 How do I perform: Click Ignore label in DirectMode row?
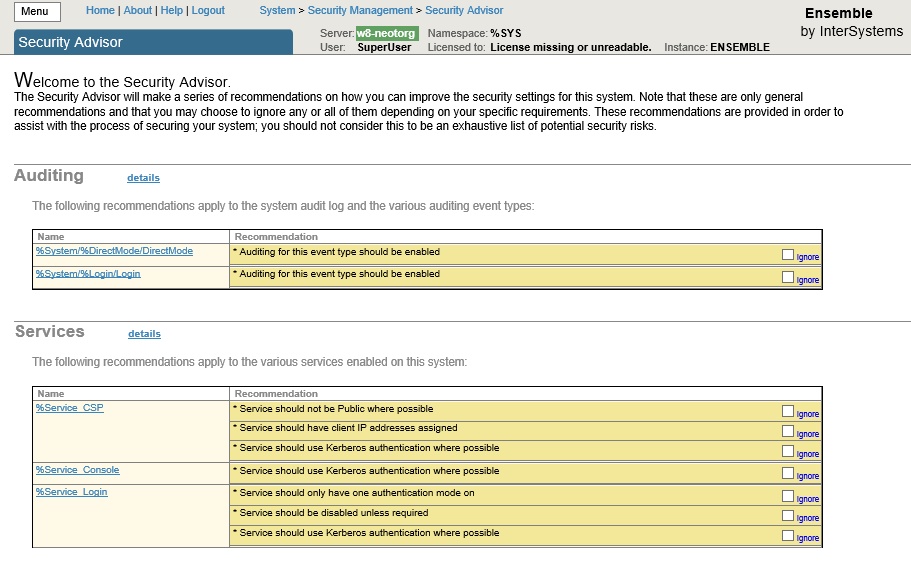pos(808,257)
